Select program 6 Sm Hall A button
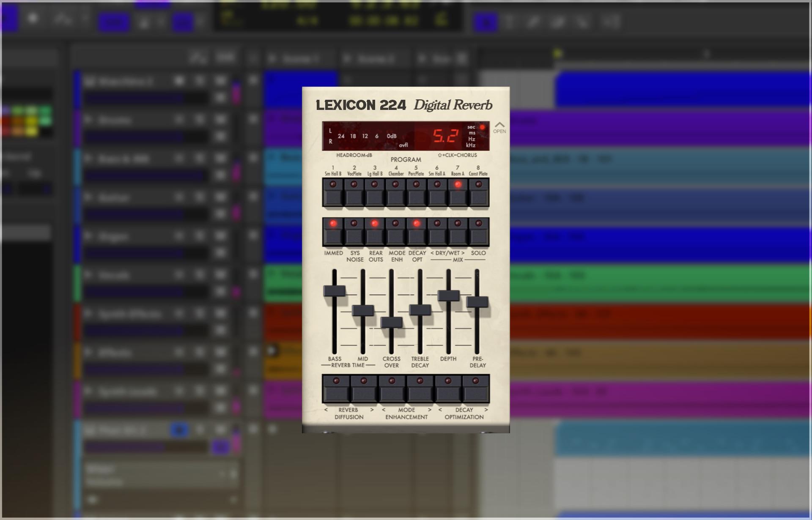Screen dimensions: 812x520 [x=437, y=192]
